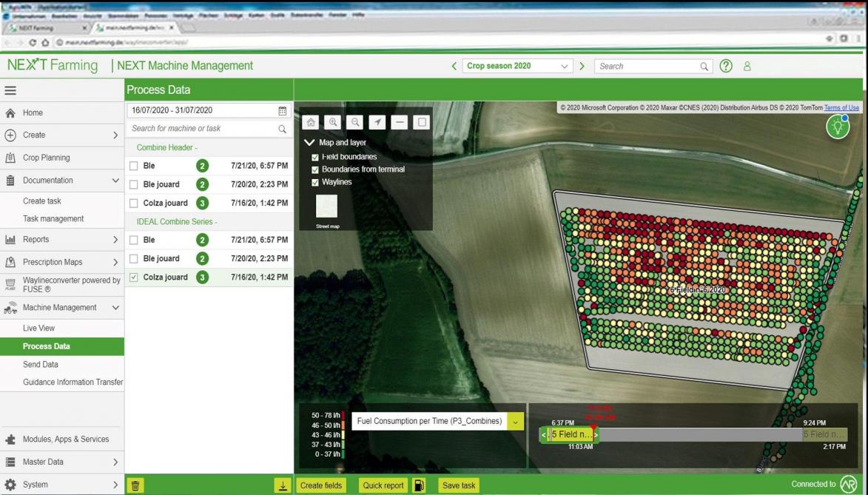Image resolution: width=868 pixels, height=495 pixels.
Task: Click the Quick report button
Action: (x=383, y=485)
